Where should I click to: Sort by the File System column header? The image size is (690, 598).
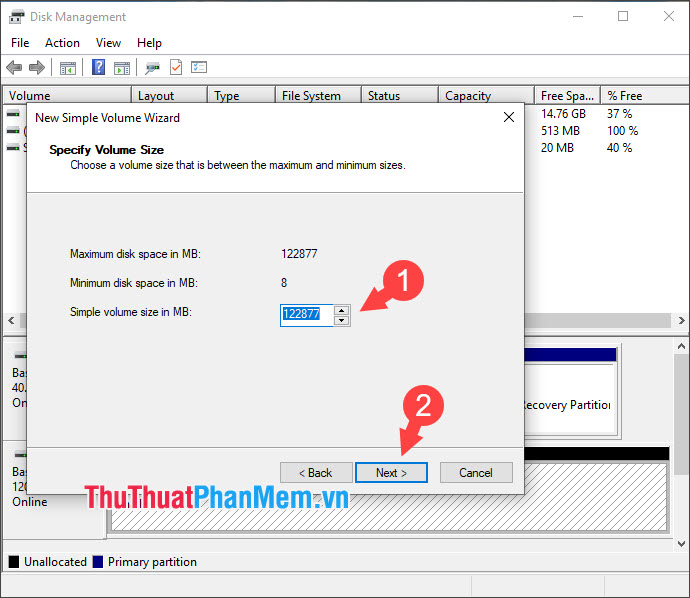(x=318, y=95)
